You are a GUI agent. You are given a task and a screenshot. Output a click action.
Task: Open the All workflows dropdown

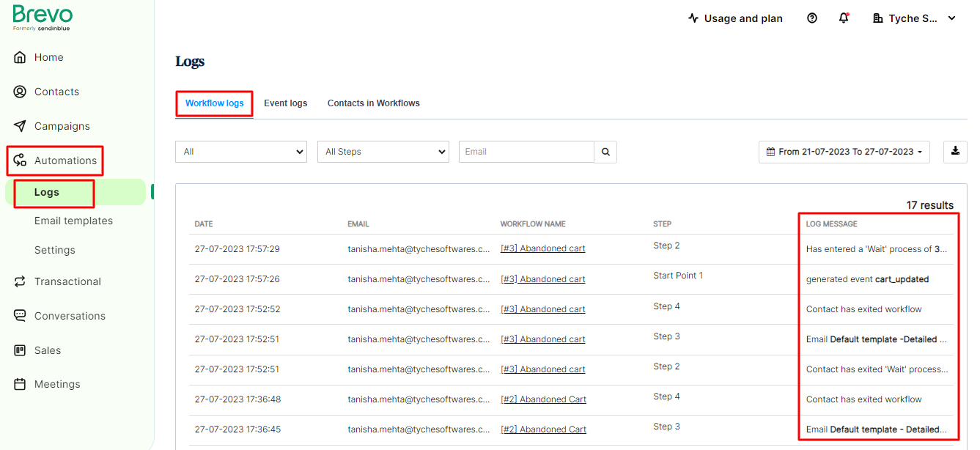click(x=241, y=152)
